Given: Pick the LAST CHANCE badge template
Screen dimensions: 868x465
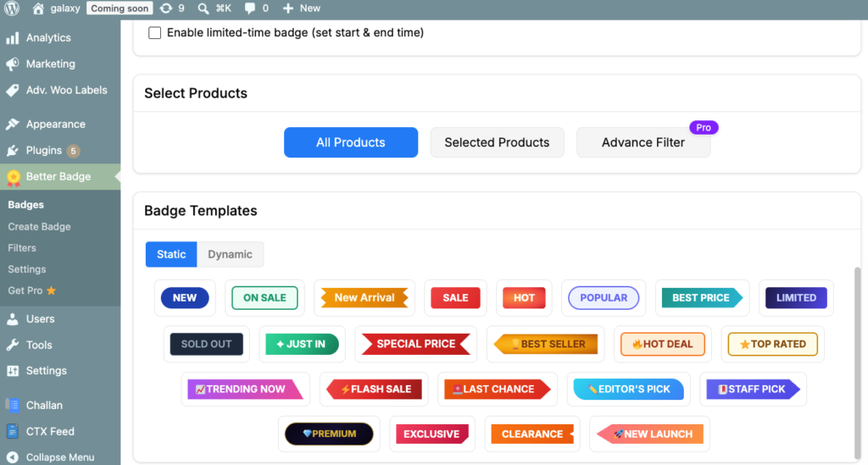Looking at the screenshot, I should pyautogui.click(x=497, y=390).
